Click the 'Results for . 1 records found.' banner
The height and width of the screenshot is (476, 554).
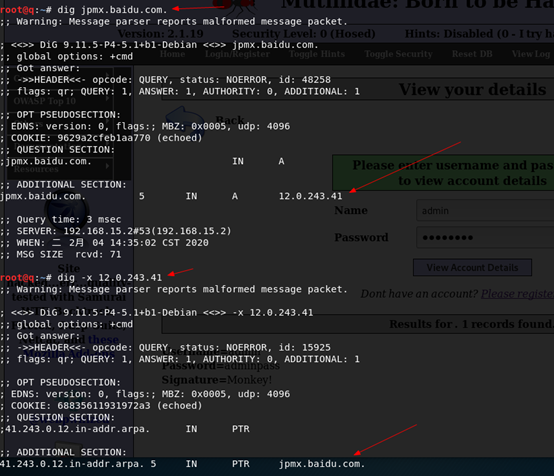(x=358, y=324)
